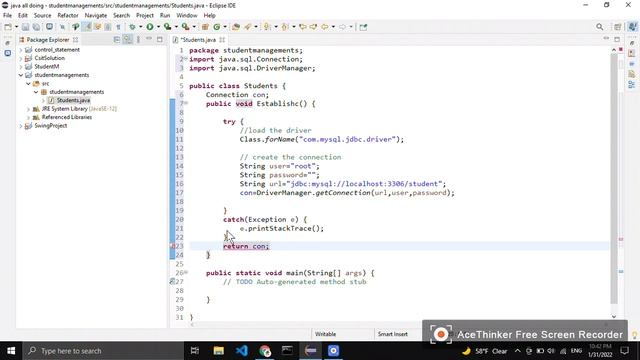
Task: Click the New file toolbar icon
Action: pos(8,27)
